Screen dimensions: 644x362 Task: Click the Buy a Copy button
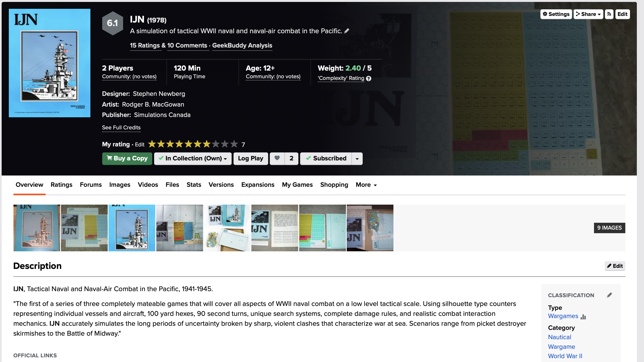tap(127, 158)
